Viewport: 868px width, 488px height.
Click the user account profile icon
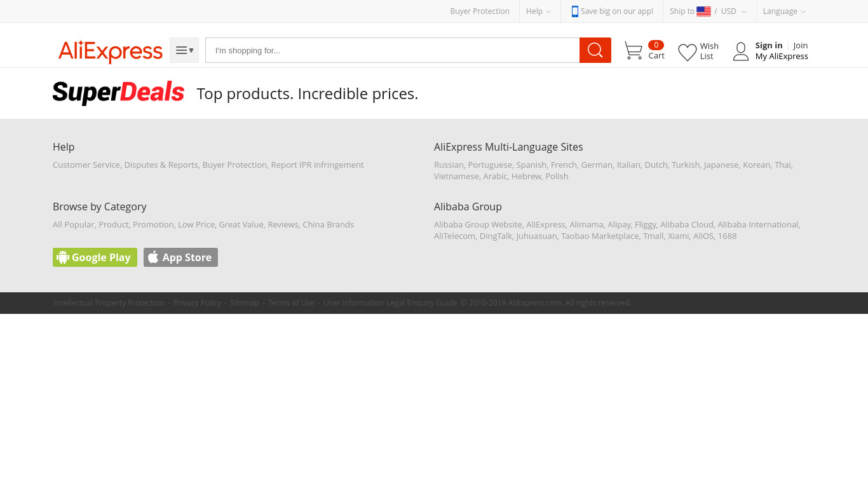[x=741, y=51]
